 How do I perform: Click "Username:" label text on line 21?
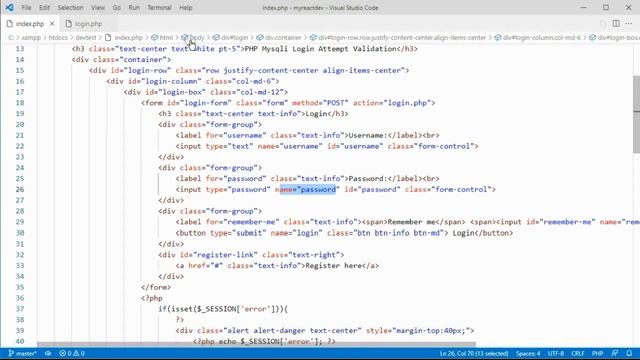point(368,135)
